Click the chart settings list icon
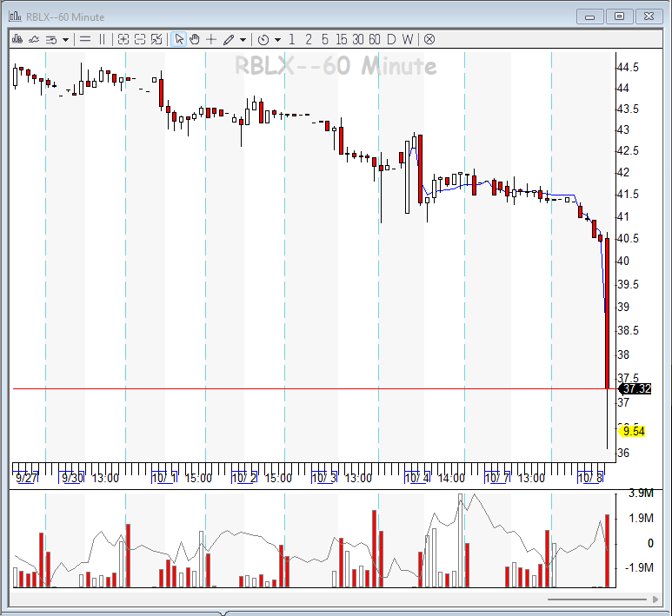The height and width of the screenshot is (616, 672). pos(51,40)
